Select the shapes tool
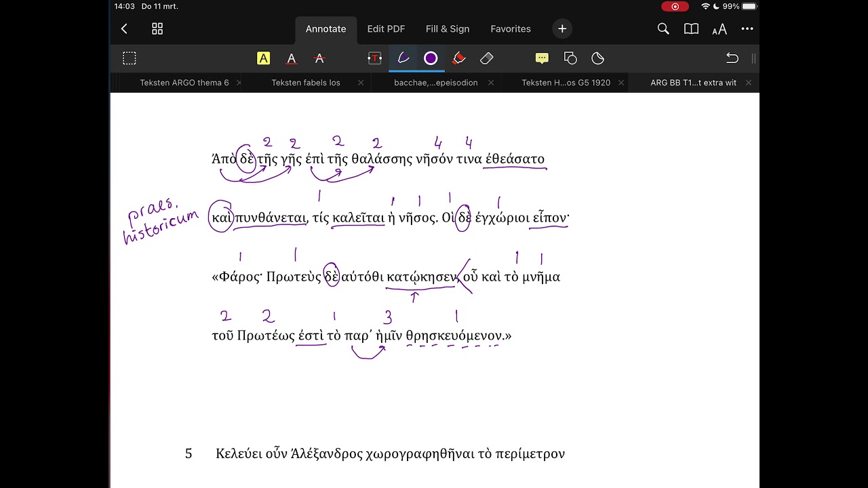The width and height of the screenshot is (868, 488). click(570, 58)
